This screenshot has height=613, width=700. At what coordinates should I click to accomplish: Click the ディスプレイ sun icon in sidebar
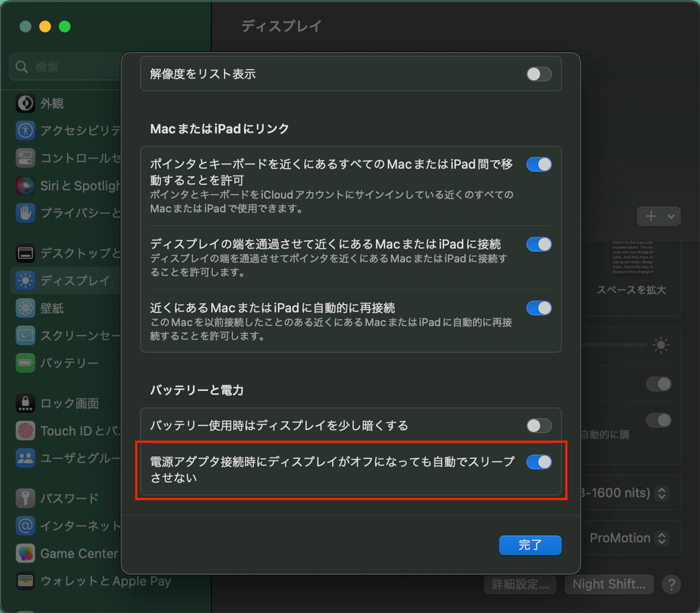(25, 280)
